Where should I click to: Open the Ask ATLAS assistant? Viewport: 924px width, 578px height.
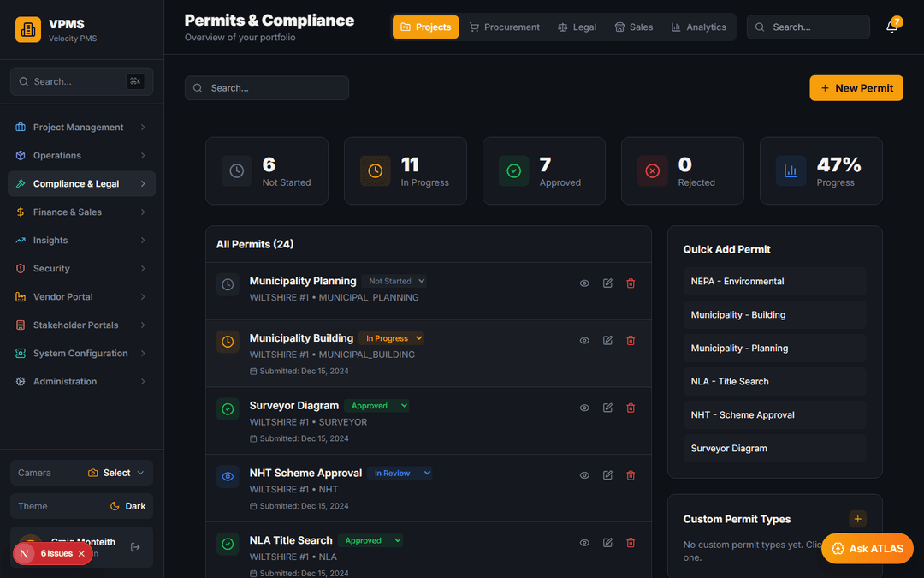[867, 549]
